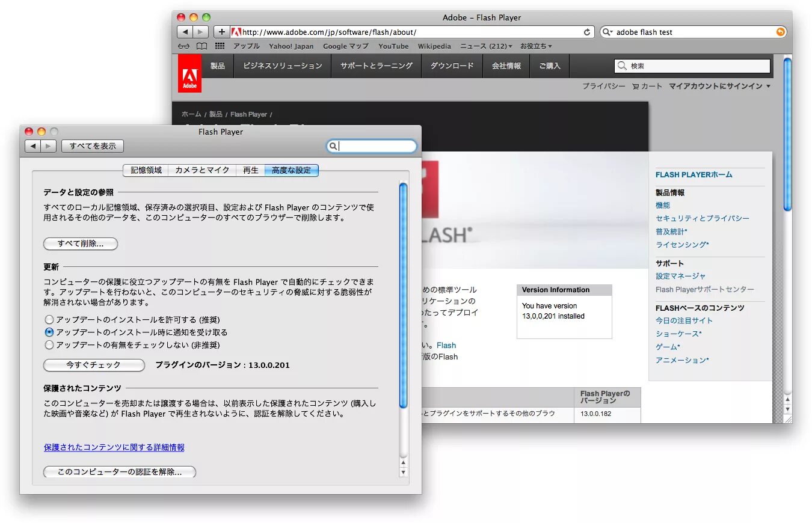Click the ホーム breadcrumb link on Adobe page
This screenshot has height=523, width=812.
tap(191, 114)
